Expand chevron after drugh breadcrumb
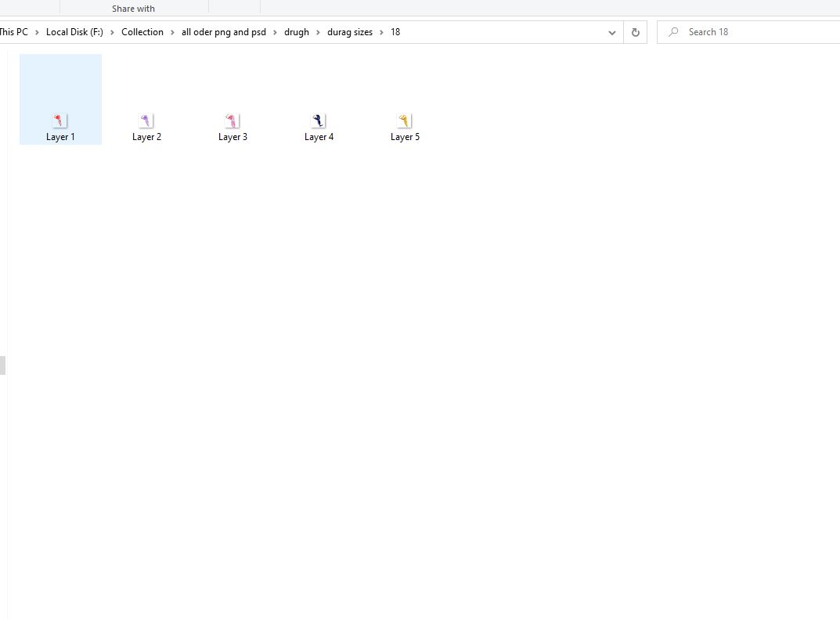 pos(318,33)
